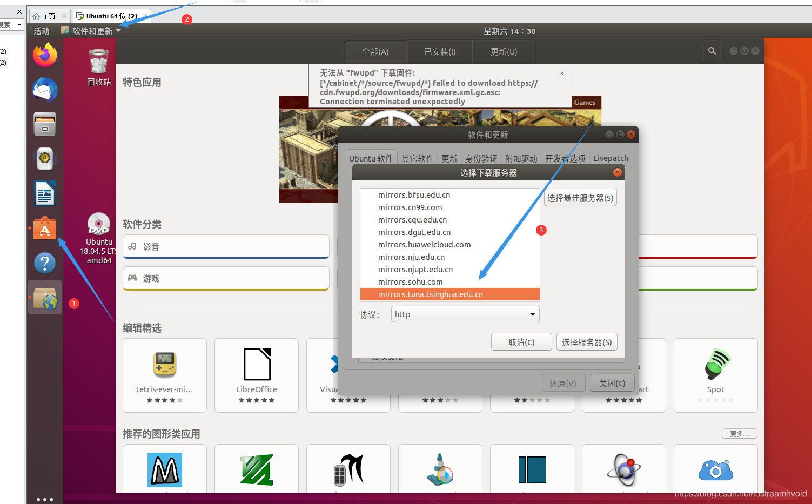Open the blue M icon graphics app
Image resolution: width=812 pixels, height=504 pixels.
(165, 469)
